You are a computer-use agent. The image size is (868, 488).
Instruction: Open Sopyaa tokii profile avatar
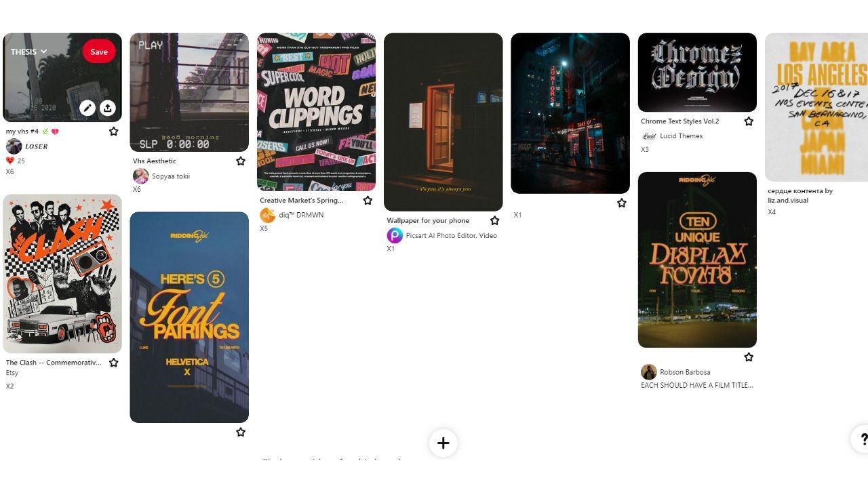[x=141, y=176]
